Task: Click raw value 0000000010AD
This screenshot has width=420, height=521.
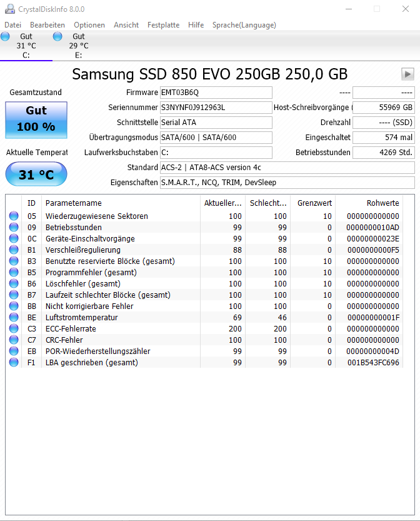Action: pyautogui.click(x=373, y=227)
